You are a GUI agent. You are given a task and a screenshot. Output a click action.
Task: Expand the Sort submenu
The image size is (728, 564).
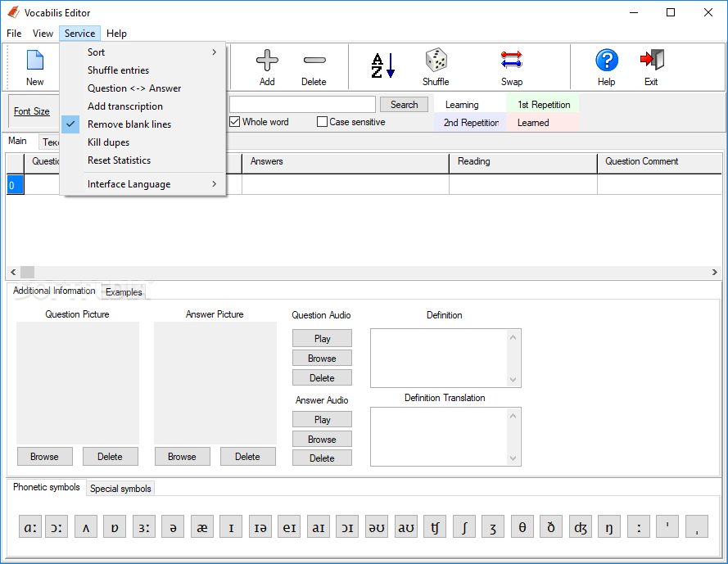(143, 52)
